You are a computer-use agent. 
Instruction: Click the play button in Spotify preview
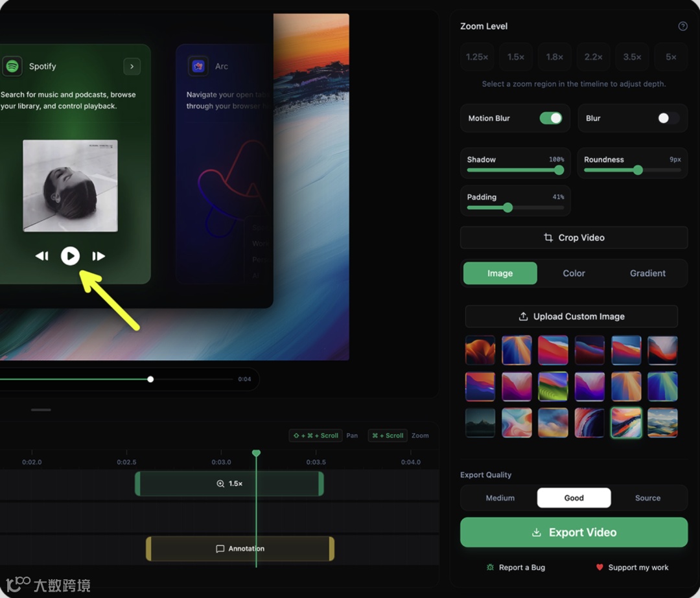pos(70,256)
